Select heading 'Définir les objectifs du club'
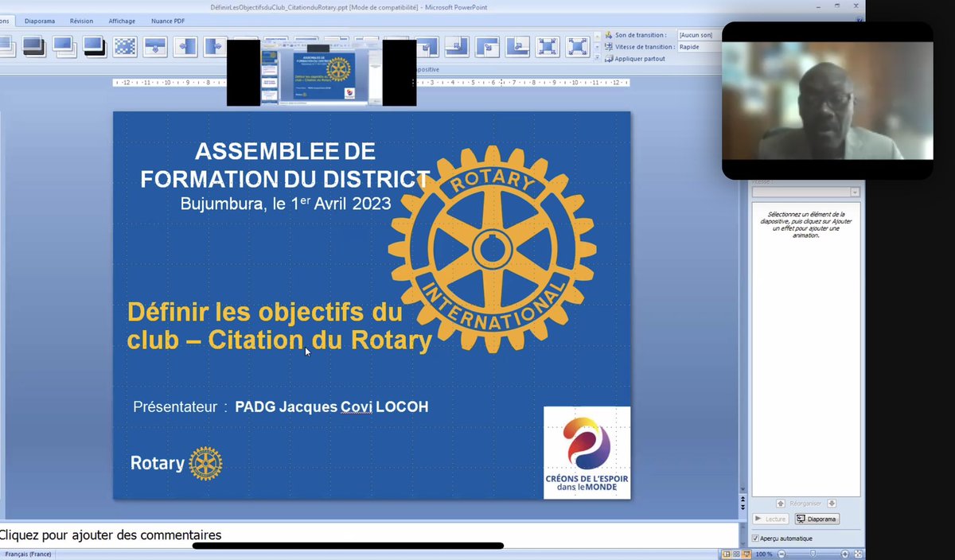The width and height of the screenshot is (955, 560). (279, 325)
